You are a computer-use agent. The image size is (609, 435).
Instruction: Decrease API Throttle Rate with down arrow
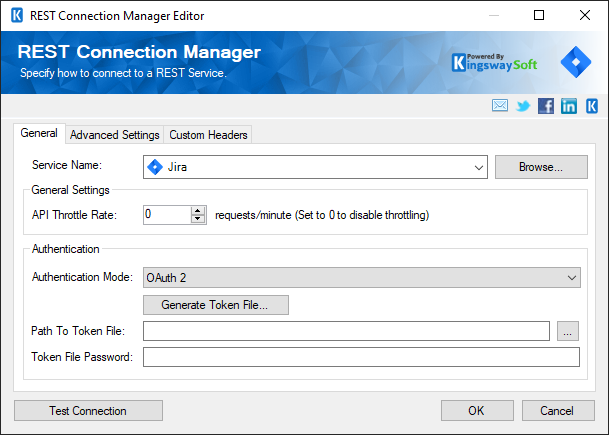coord(198,219)
